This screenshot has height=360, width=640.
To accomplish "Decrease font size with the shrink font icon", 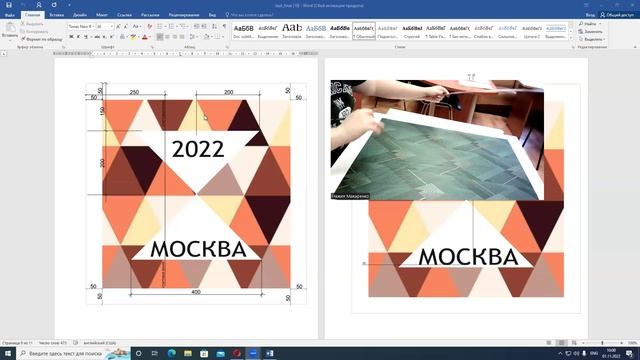I will (126, 27).
